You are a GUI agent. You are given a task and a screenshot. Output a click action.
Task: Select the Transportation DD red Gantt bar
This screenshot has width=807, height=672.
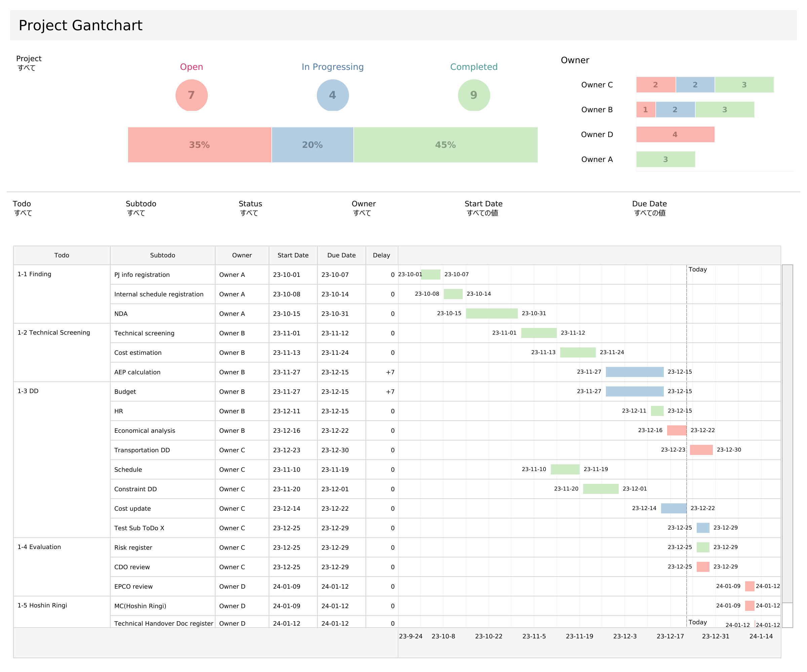click(701, 450)
